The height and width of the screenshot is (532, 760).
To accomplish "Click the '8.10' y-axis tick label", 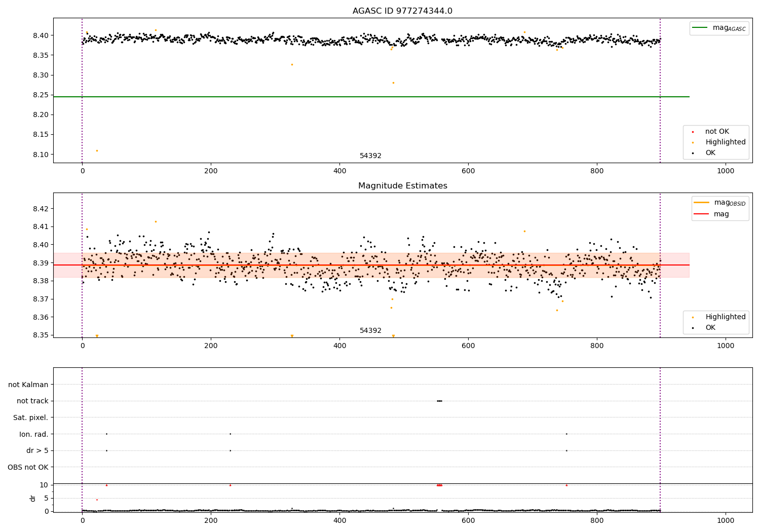I will coord(41,155).
